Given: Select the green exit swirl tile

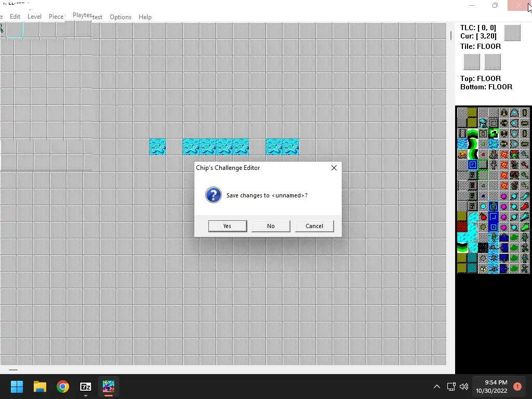Looking at the screenshot, I should pos(494,134).
